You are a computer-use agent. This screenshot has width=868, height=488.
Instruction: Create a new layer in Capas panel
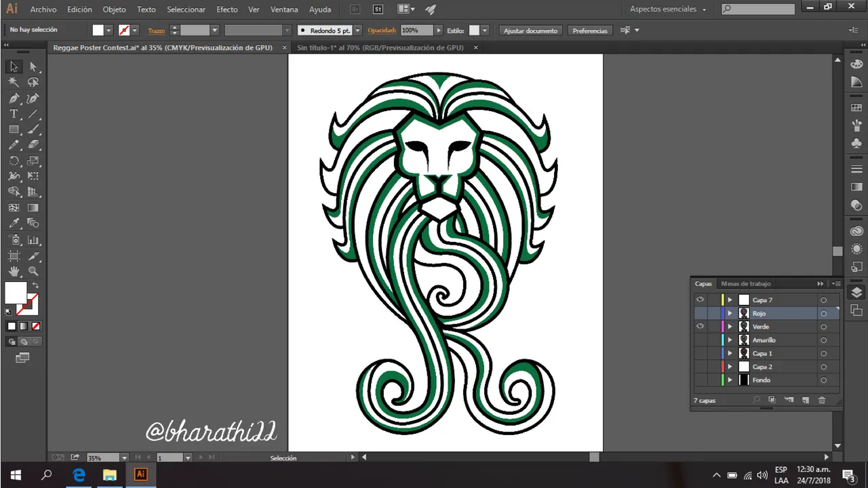coord(806,401)
